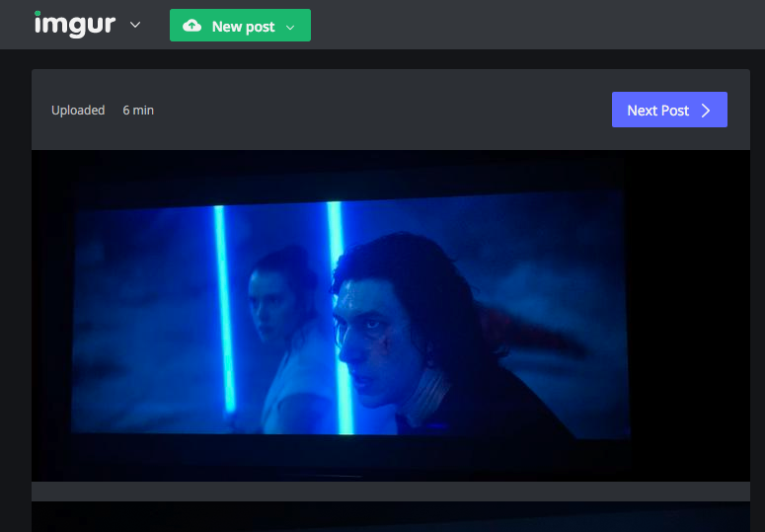765x532 pixels.
Task: Expand the dropdown arrow beside imgur logo
Action: click(135, 25)
